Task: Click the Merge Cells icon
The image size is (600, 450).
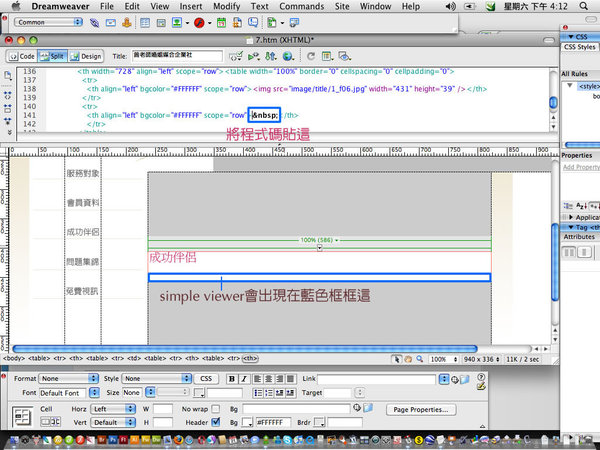Action: click(46, 422)
